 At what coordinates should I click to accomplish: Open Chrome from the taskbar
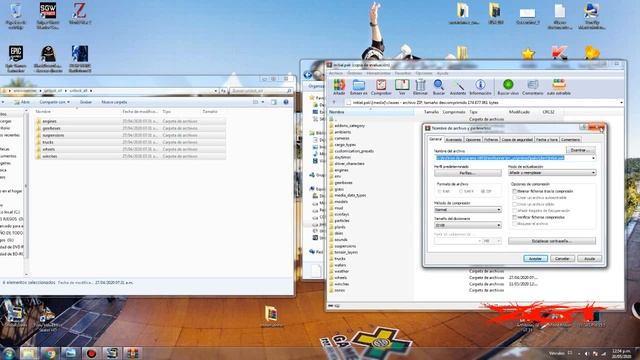50,353
